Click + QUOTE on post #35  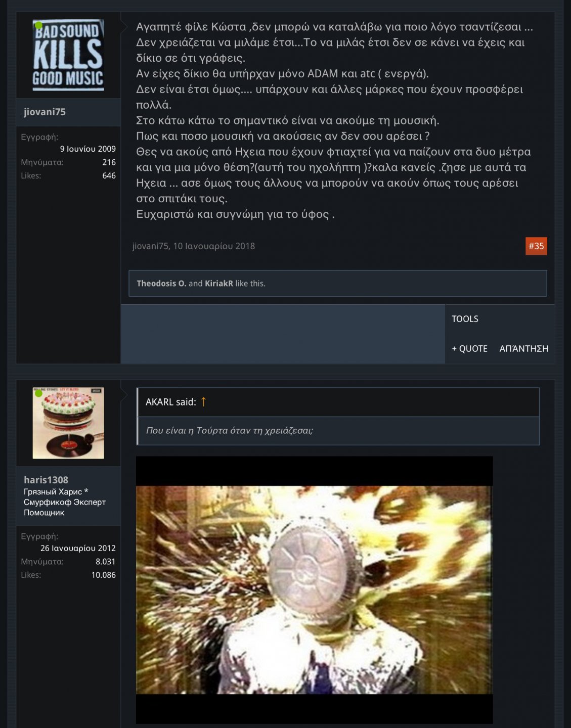tap(469, 348)
